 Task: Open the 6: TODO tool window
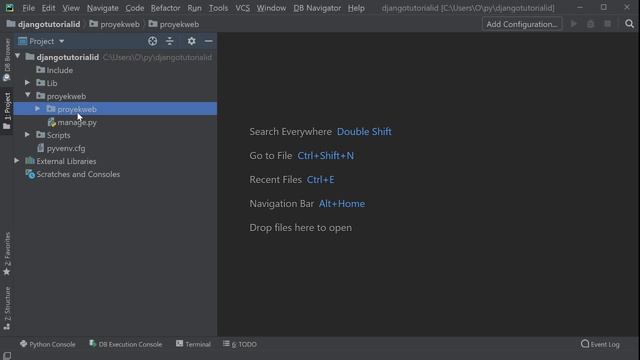pos(240,344)
